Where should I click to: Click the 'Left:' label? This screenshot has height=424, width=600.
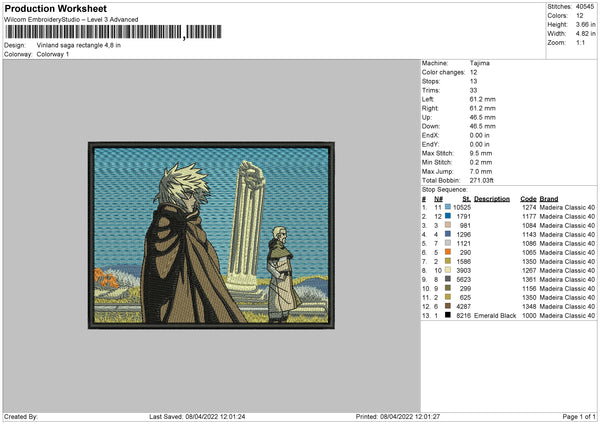click(x=427, y=99)
